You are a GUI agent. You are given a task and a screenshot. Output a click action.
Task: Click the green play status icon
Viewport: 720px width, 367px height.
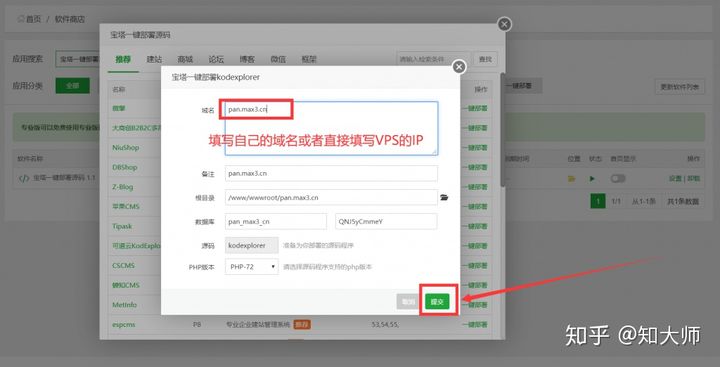click(592, 179)
